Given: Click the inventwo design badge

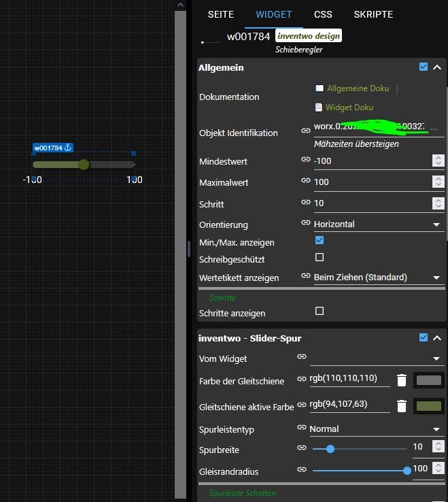Looking at the screenshot, I should 309,35.
